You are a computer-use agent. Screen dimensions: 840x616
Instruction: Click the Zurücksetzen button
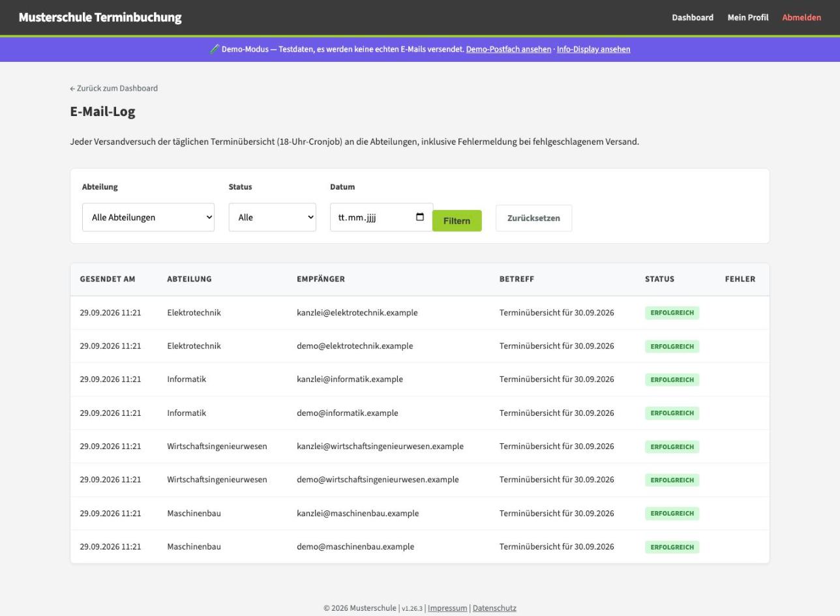click(x=533, y=218)
